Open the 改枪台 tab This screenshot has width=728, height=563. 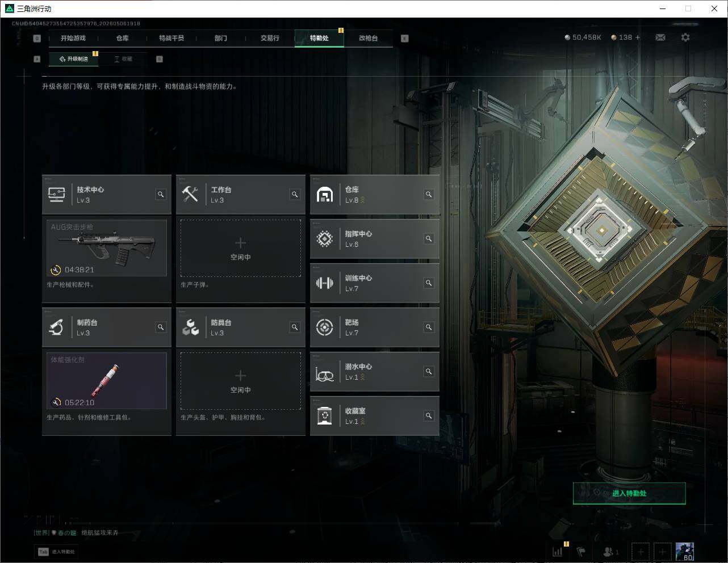tap(368, 38)
